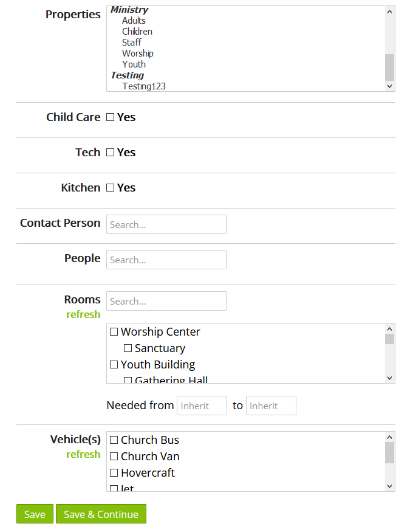
Task: Select Adults under the Ministry group
Action: click(x=134, y=20)
